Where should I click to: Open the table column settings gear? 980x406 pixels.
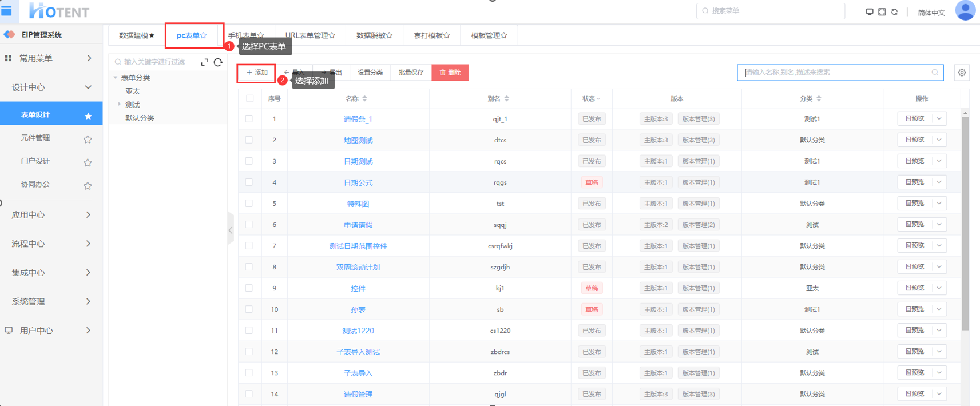click(962, 73)
